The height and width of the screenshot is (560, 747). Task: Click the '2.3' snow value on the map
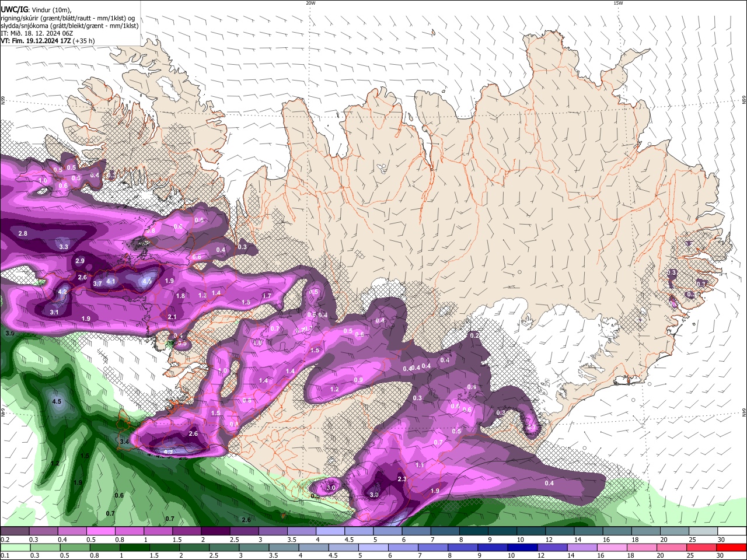[x=402, y=479]
